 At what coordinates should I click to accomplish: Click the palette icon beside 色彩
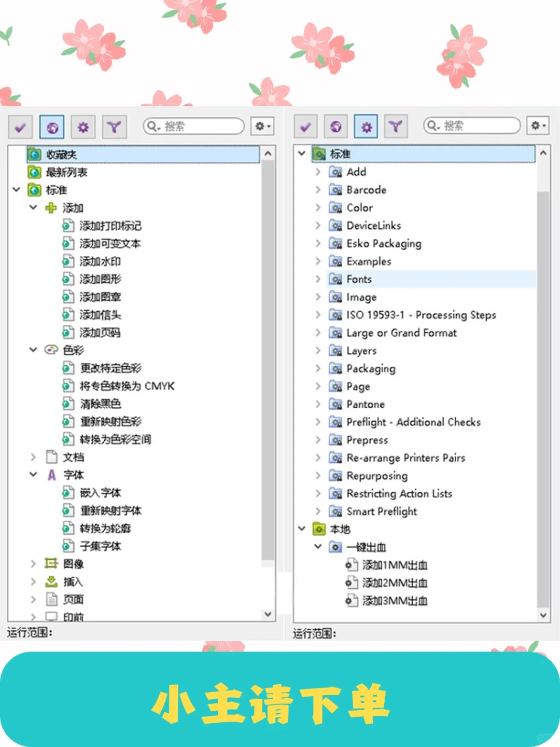coord(50,350)
